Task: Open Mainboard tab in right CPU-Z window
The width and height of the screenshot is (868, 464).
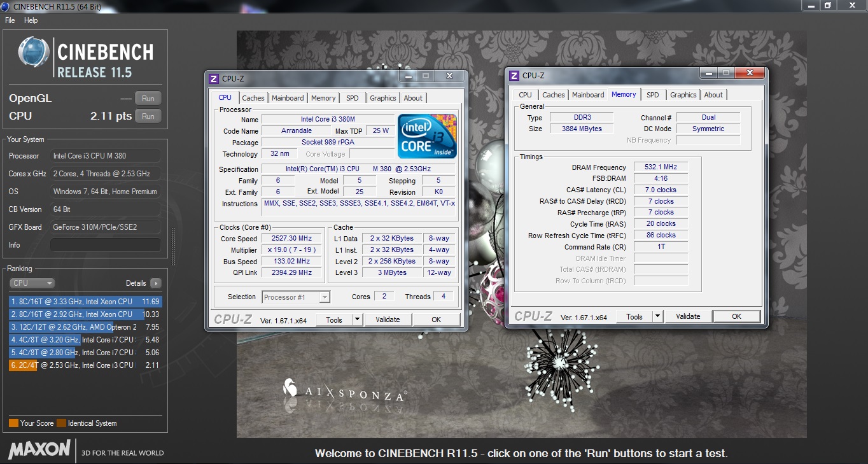Action: click(588, 95)
